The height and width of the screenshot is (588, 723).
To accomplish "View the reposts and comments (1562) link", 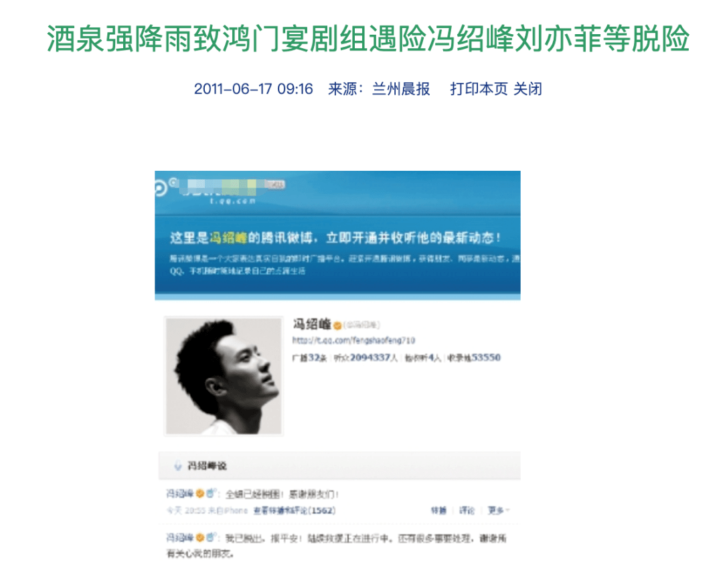I will pyautogui.click(x=295, y=510).
